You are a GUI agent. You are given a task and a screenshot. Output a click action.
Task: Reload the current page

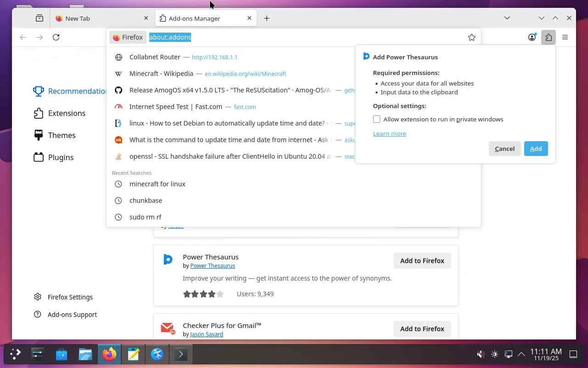click(x=56, y=37)
